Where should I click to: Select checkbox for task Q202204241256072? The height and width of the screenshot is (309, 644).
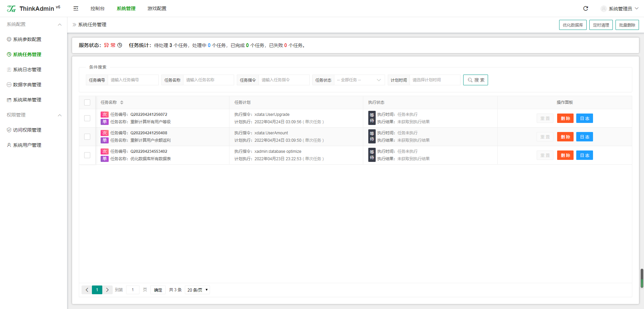pyautogui.click(x=87, y=118)
